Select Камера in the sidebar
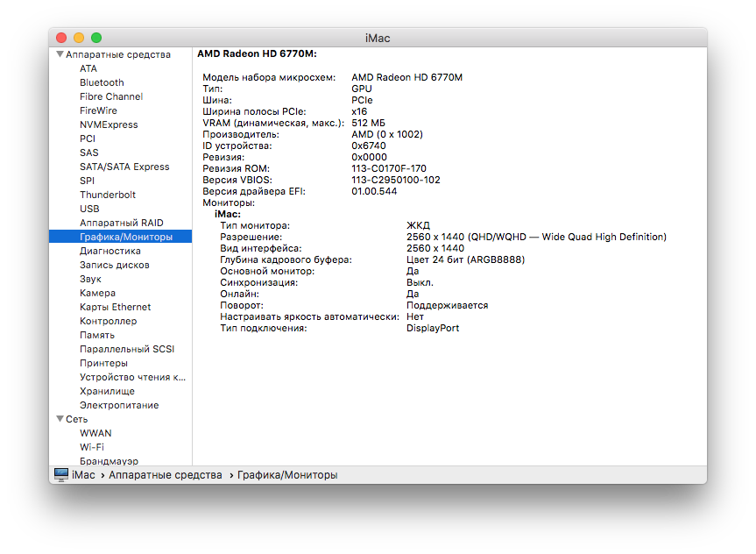This screenshot has height=554, width=756. 97,293
